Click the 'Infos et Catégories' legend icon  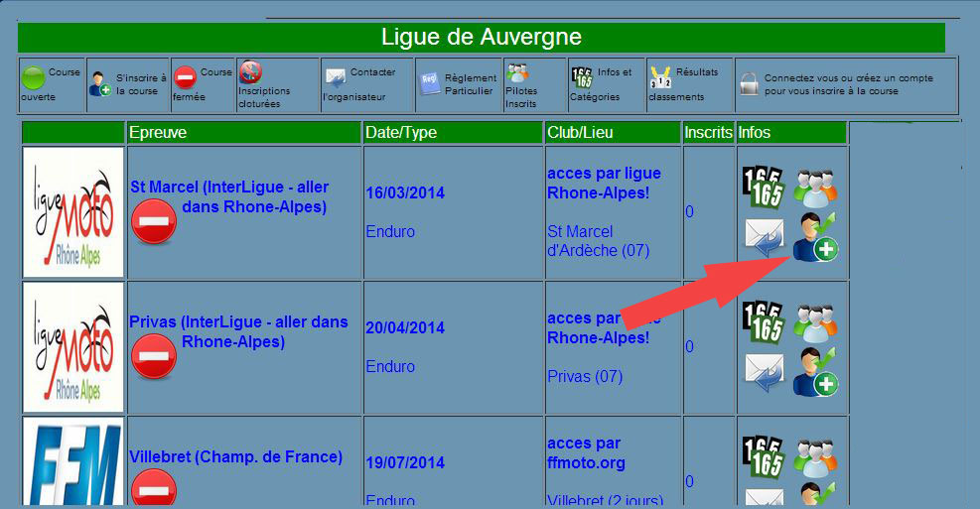click(582, 77)
